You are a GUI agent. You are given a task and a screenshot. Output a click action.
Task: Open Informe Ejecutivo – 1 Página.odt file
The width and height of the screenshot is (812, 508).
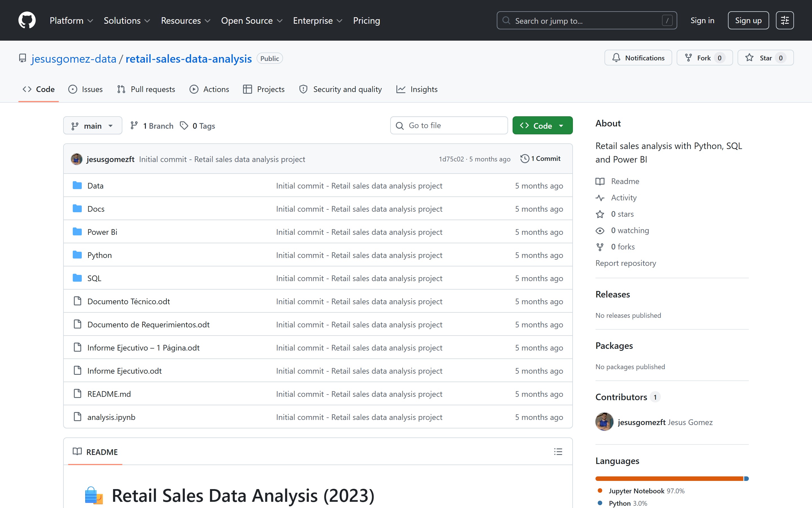tap(143, 348)
